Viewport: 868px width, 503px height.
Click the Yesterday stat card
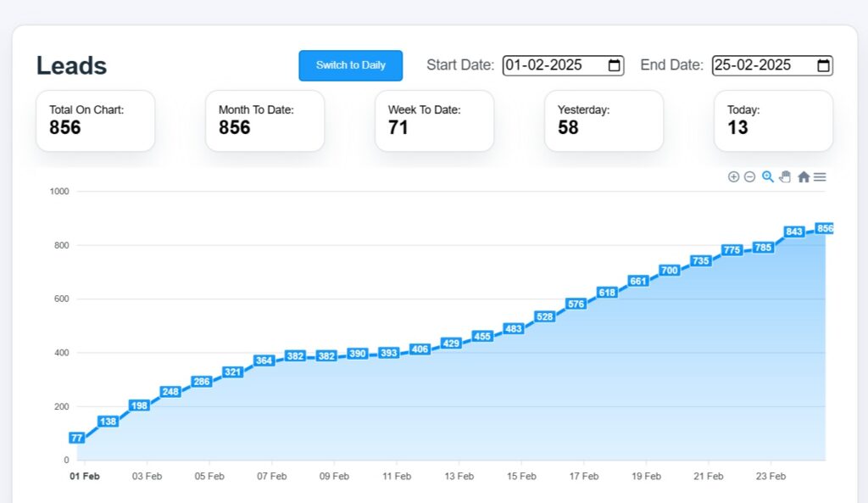point(604,120)
